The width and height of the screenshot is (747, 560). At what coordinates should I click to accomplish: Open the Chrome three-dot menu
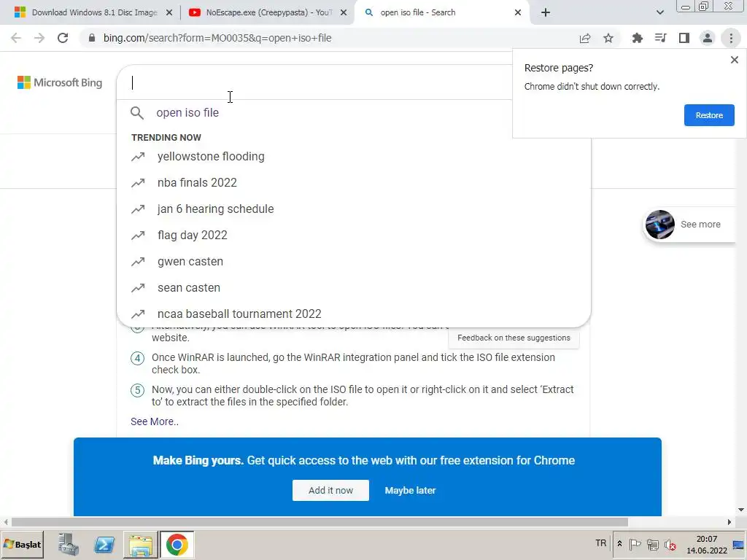click(731, 38)
